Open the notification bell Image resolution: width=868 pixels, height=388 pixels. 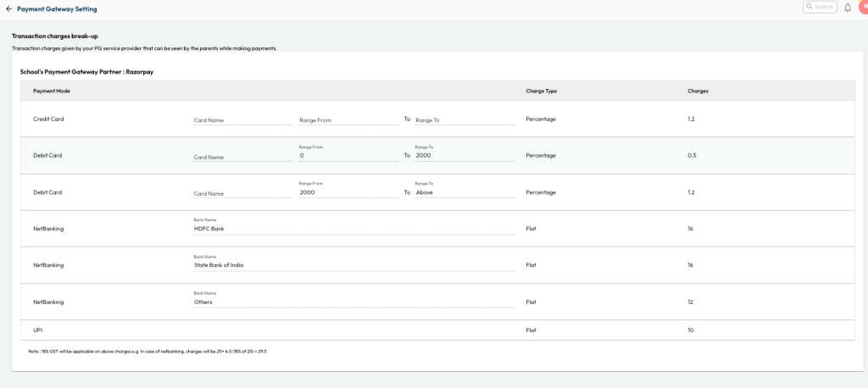[848, 8]
